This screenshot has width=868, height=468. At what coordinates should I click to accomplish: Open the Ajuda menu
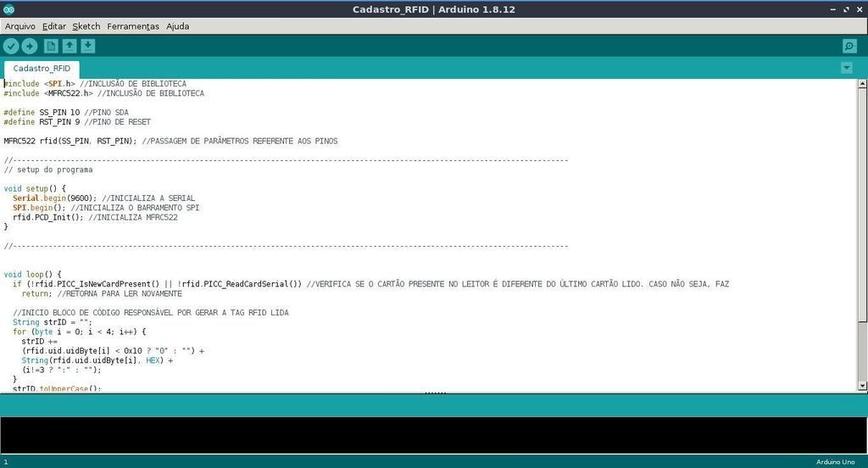(x=178, y=26)
